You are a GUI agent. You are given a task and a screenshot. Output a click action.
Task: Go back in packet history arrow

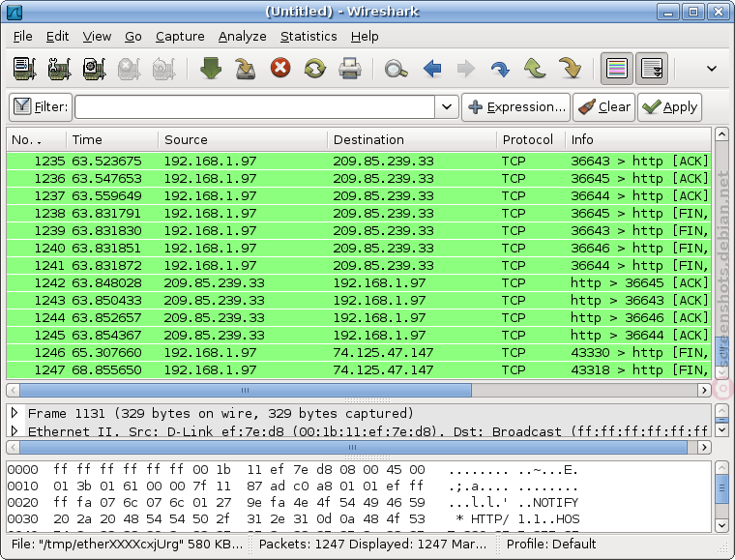(x=431, y=69)
